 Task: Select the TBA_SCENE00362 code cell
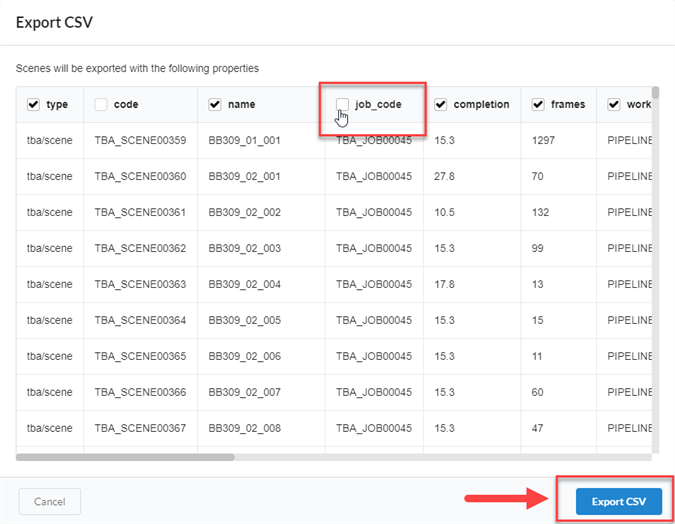tap(140, 248)
